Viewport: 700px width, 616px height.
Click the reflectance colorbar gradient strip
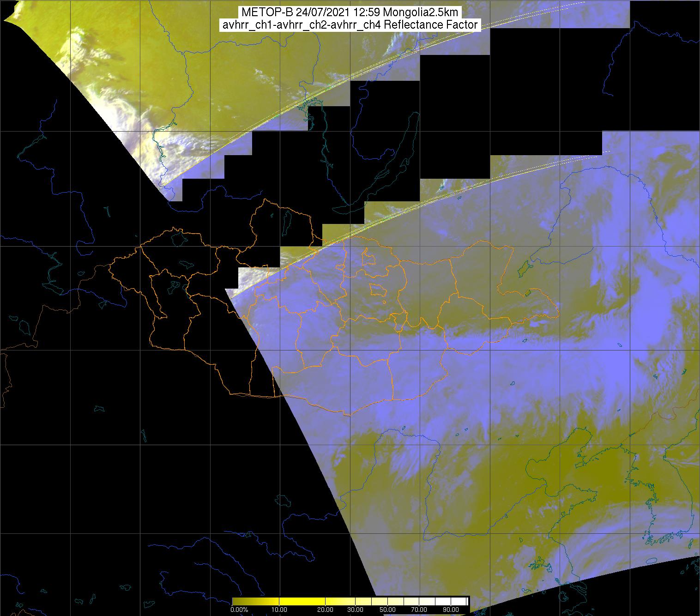pos(350,601)
